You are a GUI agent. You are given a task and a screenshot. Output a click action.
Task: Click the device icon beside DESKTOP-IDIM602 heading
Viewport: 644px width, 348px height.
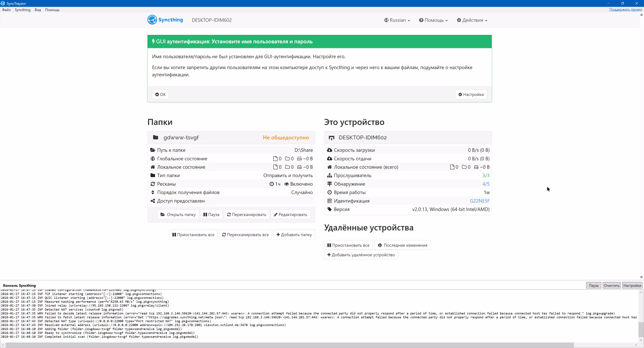pos(331,138)
